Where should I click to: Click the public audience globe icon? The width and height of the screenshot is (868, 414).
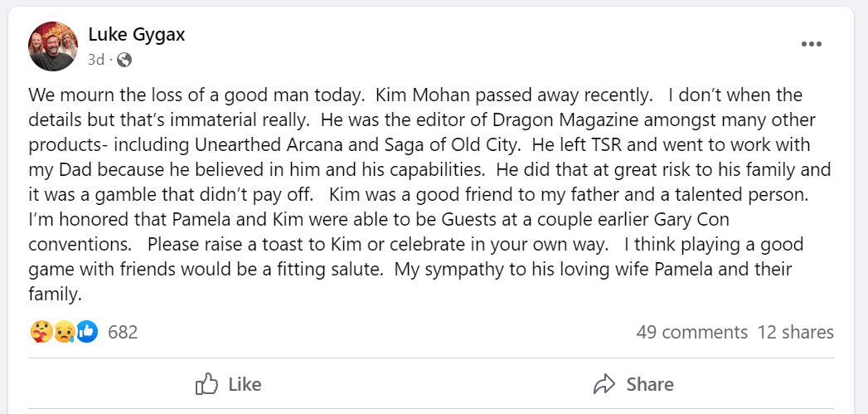[124, 60]
